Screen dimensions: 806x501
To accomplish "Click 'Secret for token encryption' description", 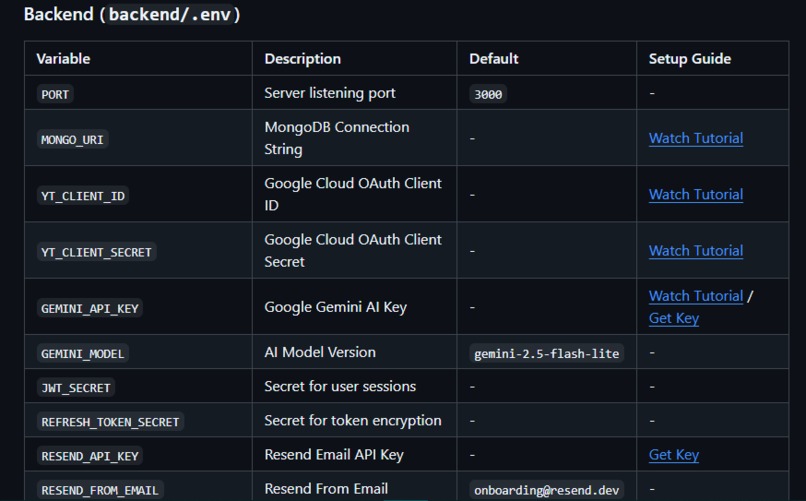I will click(353, 421).
